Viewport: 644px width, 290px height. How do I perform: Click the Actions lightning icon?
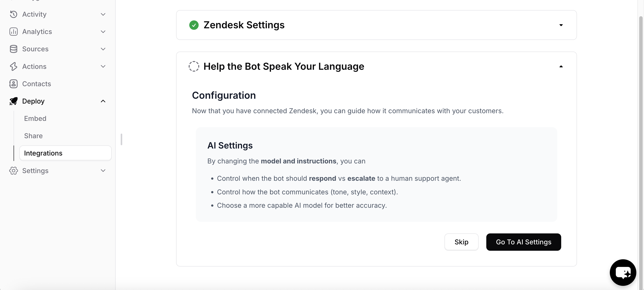tap(14, 66)
